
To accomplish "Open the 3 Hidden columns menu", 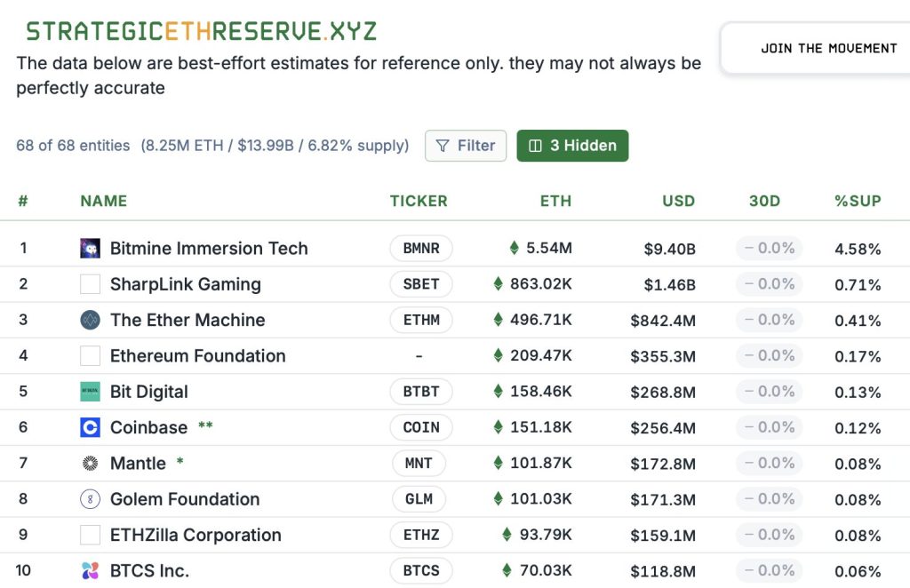I will point(572,146).
